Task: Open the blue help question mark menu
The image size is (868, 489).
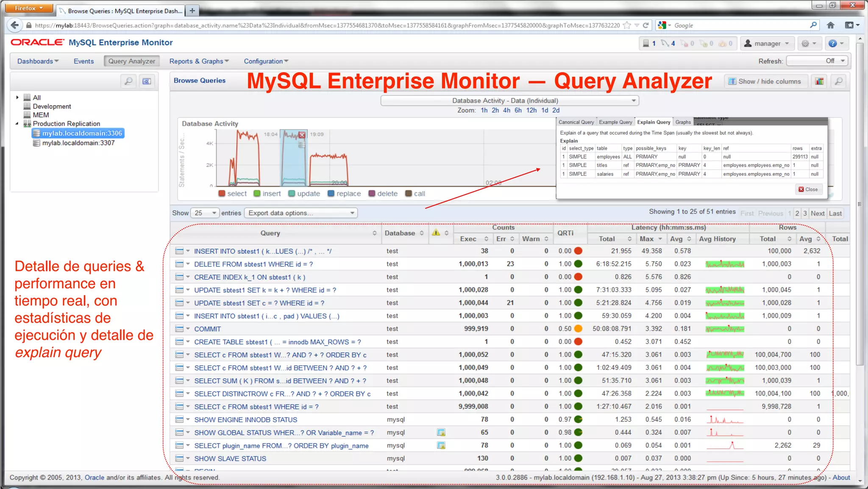Action: 836,43
